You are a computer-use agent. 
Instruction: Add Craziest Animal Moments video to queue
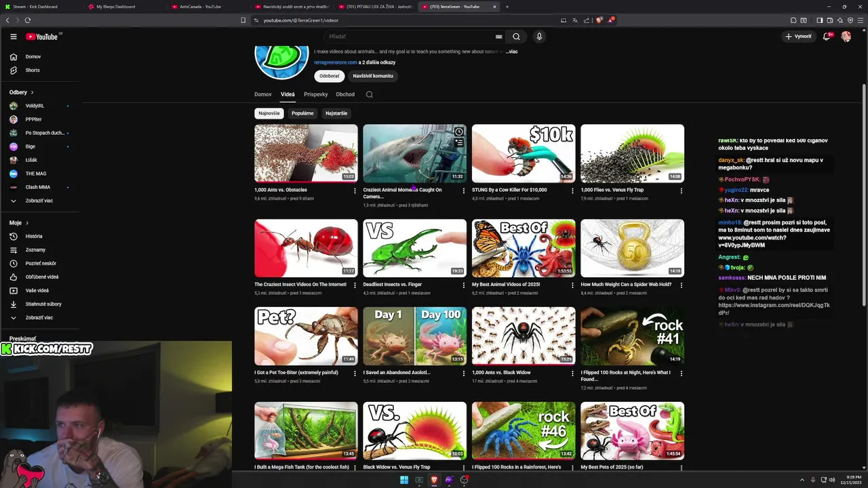coord(459,142)
